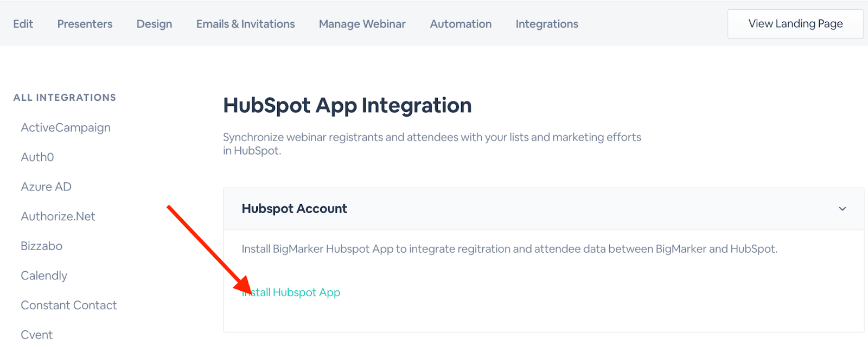Screen dimensions: 868x351
Task: Switch to the Integrations tab
Action: (x=547, y=24)
